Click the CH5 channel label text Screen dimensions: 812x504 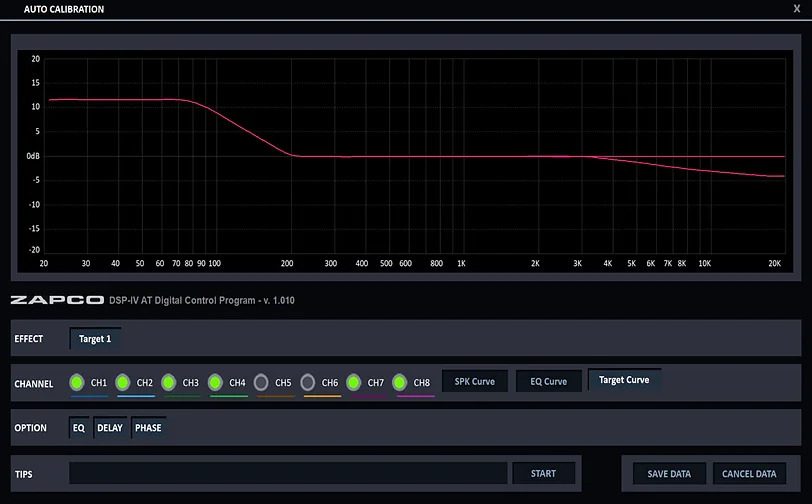[x=283, y=383]
